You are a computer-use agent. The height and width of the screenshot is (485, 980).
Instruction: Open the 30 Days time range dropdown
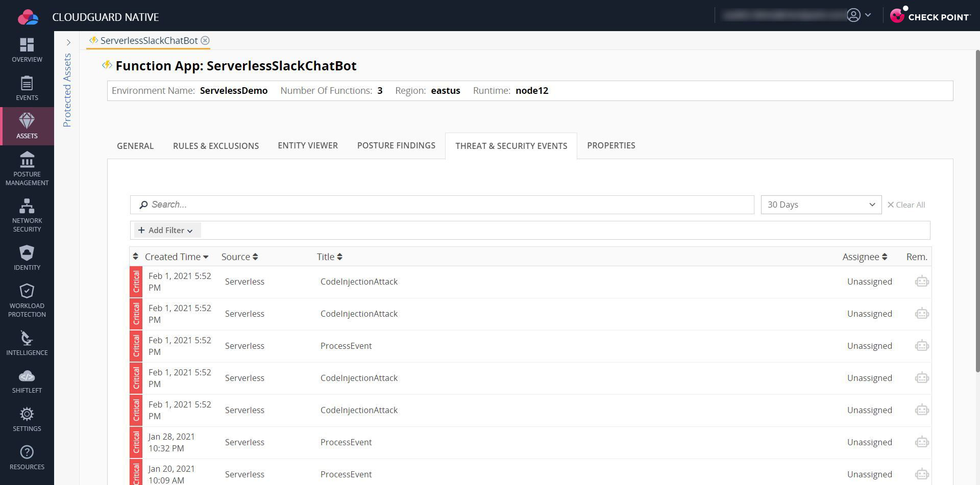(821, 205)
